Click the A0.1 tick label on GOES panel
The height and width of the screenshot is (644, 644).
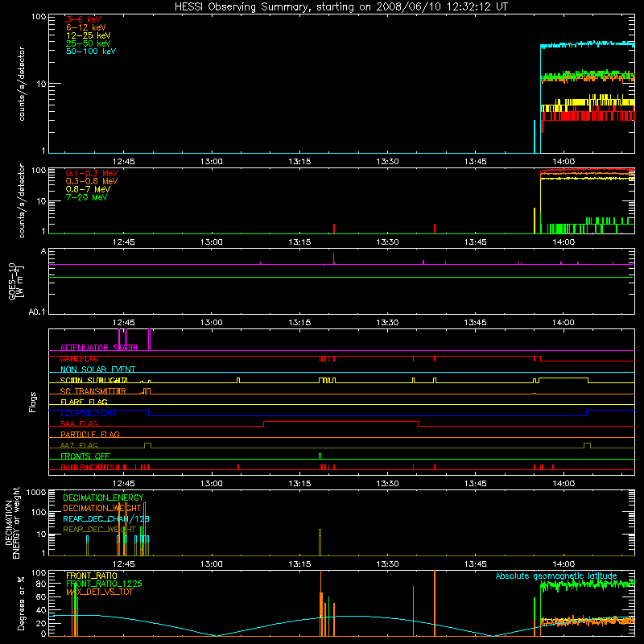click(x=37, y=312)
